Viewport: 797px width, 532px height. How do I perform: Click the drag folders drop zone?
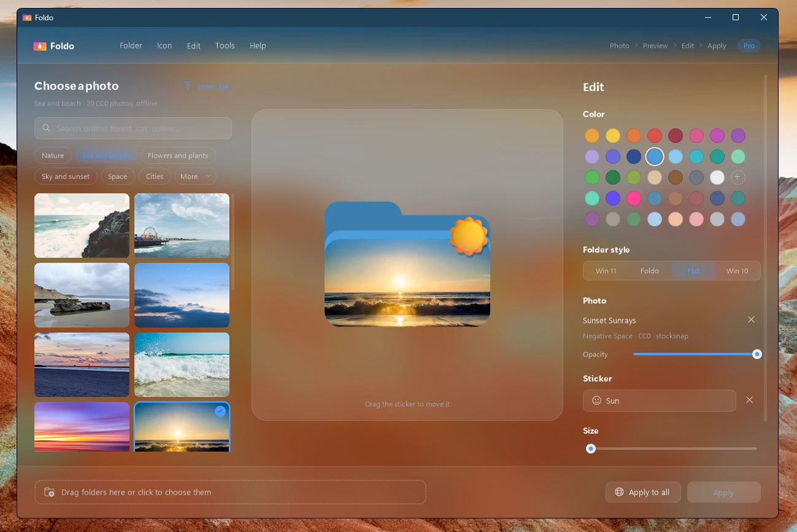(x=230, y=492)
